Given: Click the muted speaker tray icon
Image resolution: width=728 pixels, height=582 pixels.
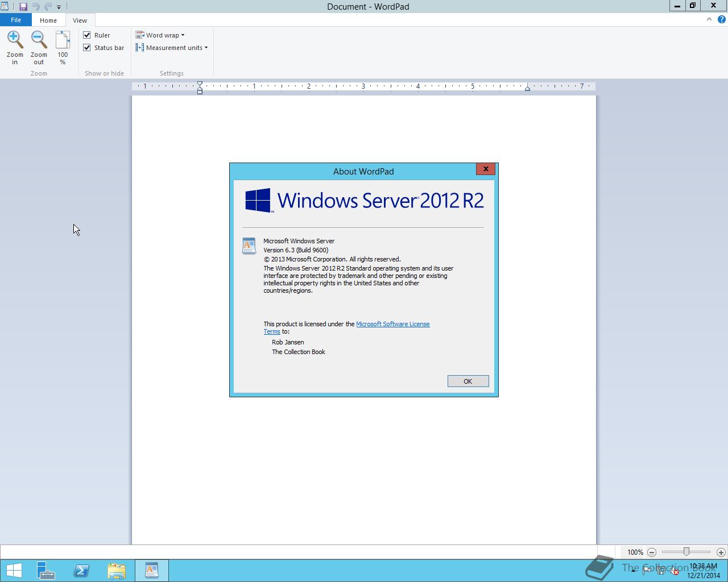Looking at the screenshot, I should (x=675, y=571).
